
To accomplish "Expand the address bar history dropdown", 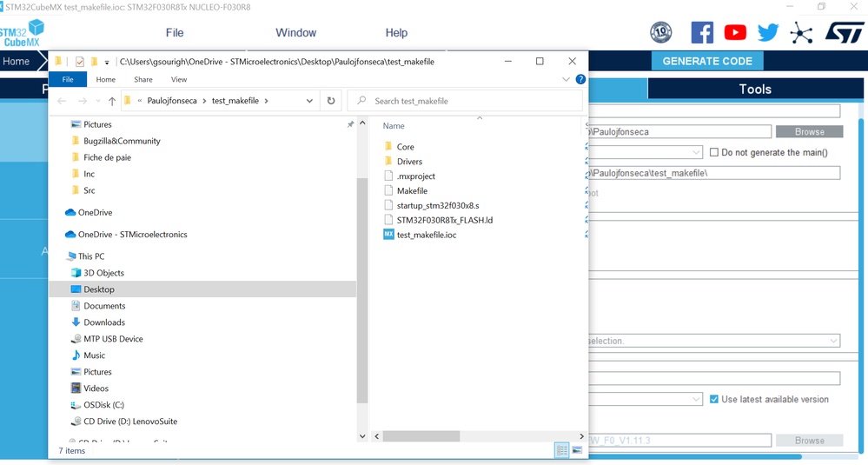I will [x=309, y=101].
